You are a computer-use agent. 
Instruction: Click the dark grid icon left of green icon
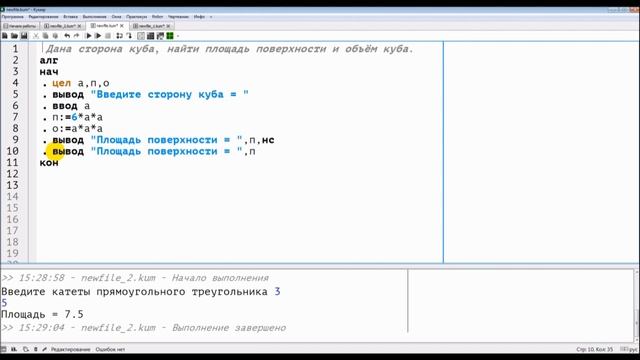[x=150, y=36]
